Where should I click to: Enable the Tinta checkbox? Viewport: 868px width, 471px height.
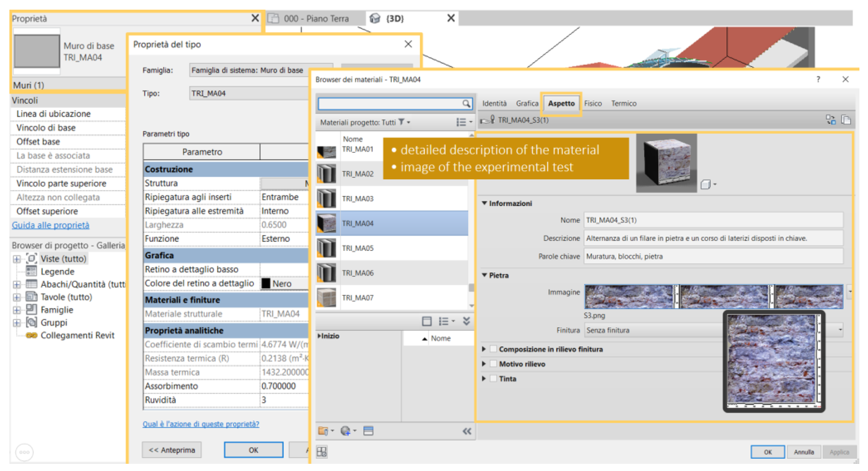pos(493,379)
